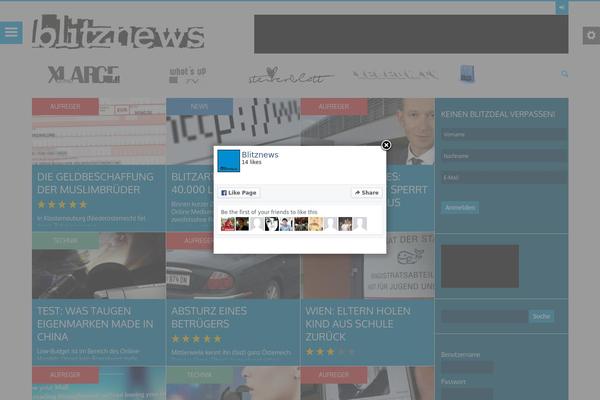The image size is (600, 400).
Task: Click the Jaguar car thumbnail
Action: pyautogui.click(x=233, y=266)
